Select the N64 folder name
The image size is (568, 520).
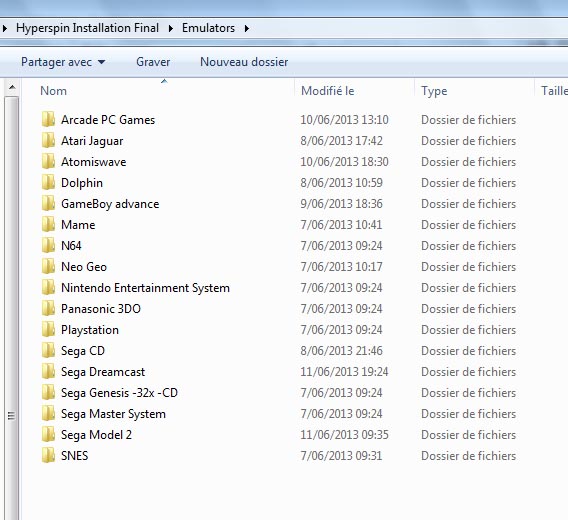71,246
